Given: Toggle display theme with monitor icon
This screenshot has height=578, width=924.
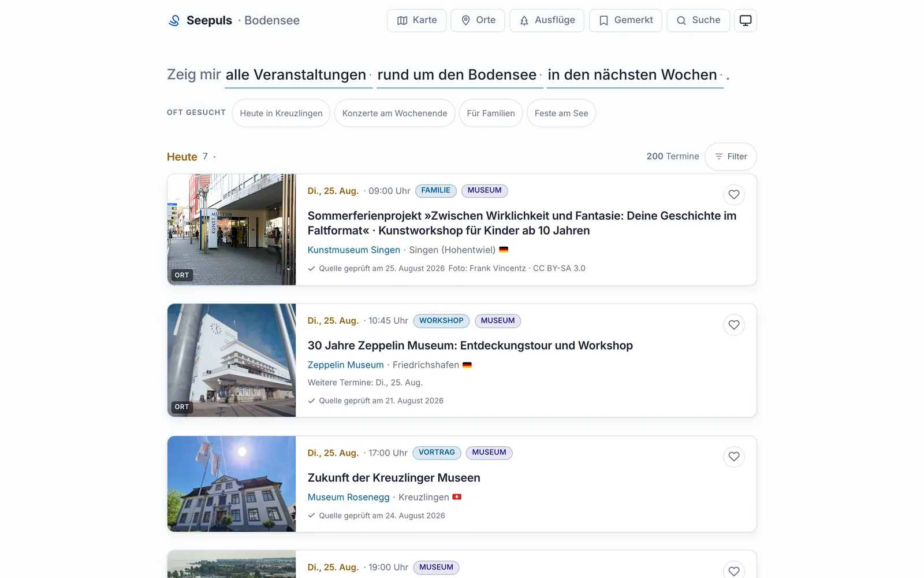Looking at the screenshot, I should 746,20.
